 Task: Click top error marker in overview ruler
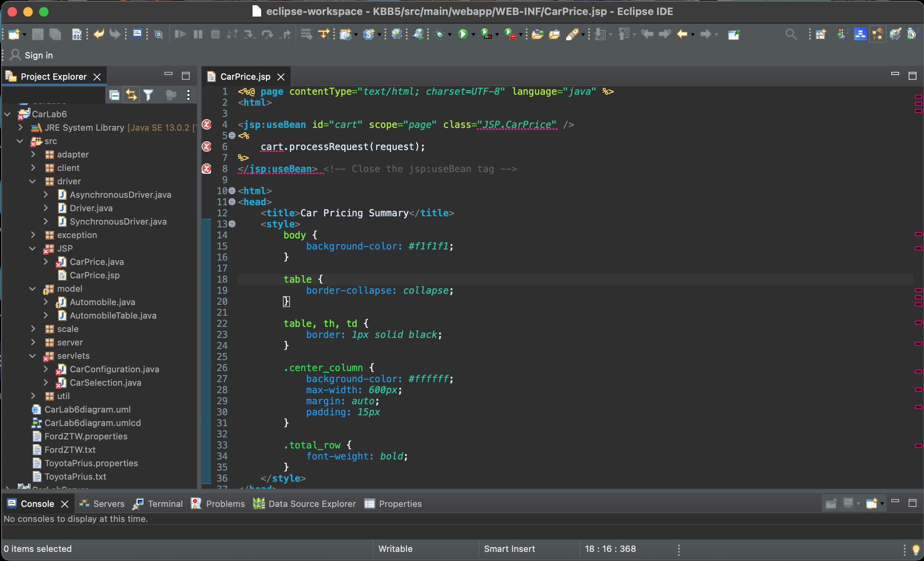pos(918,97)
